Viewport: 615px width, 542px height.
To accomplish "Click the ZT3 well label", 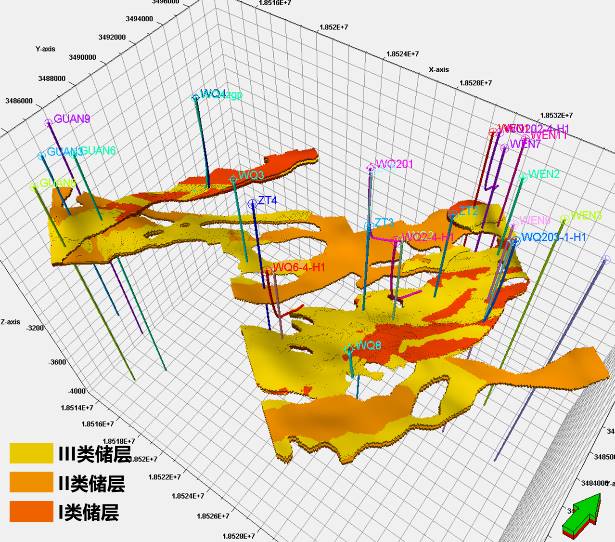I will pos(385,222).
